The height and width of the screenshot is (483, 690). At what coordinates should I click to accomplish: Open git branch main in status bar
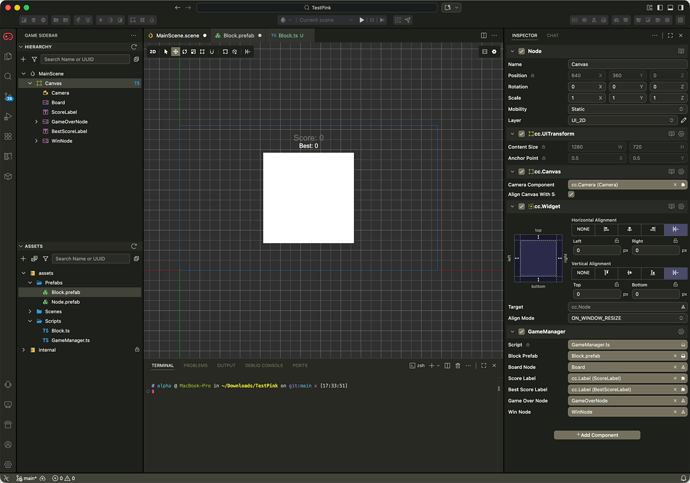[x=26, y=478]
